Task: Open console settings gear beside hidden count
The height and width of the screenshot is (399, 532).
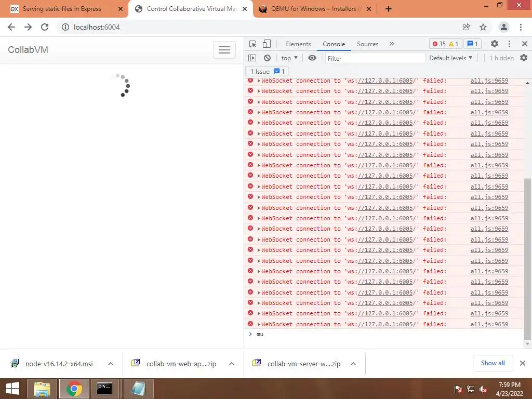Action: 524,58
